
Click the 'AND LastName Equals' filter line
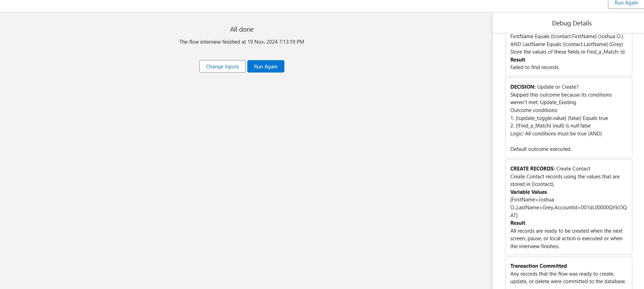click(566, 44)
